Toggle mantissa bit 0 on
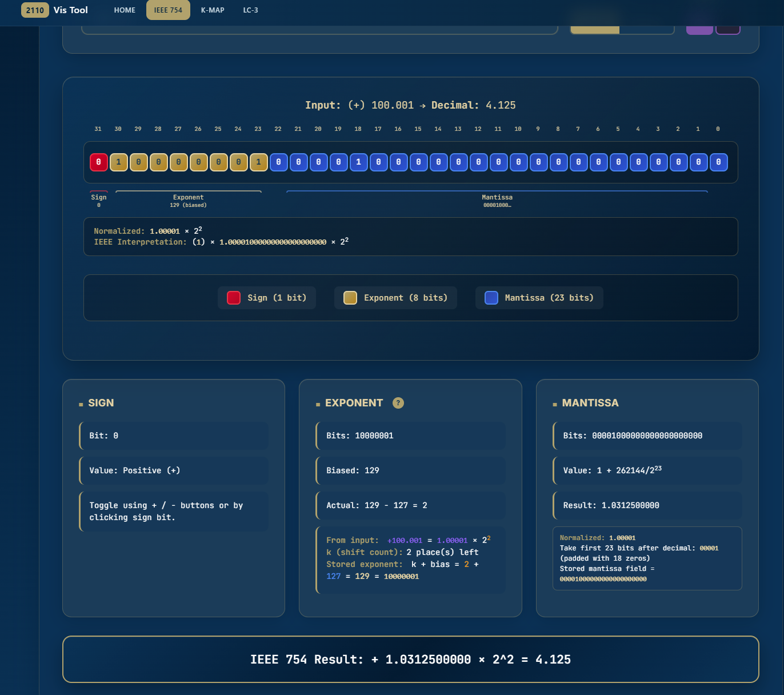The image size is (784, 695). pyautogui.click(x=718, y=162)
